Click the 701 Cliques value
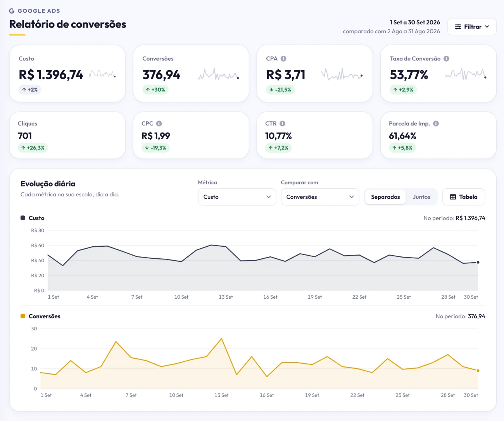 point(25,136)
